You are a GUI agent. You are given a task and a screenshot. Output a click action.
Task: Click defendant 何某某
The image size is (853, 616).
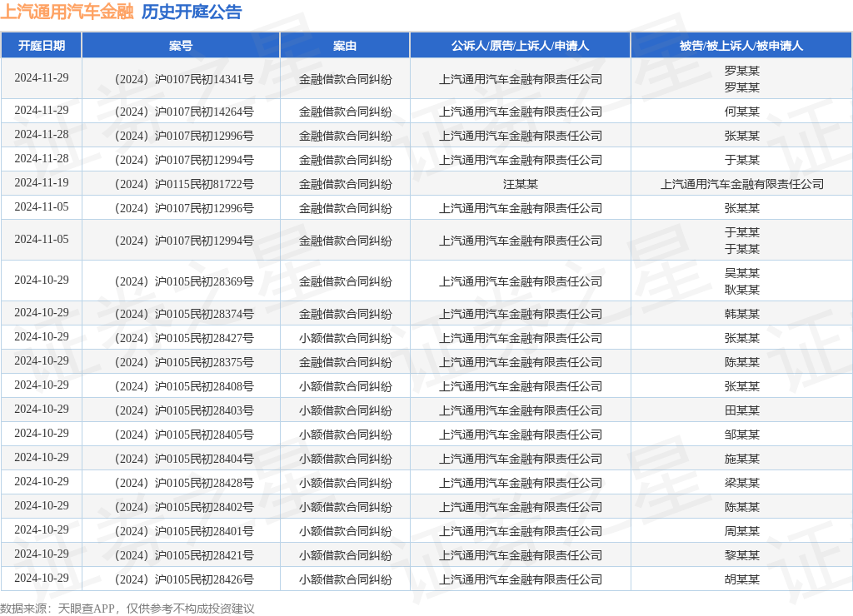point(741,112)
